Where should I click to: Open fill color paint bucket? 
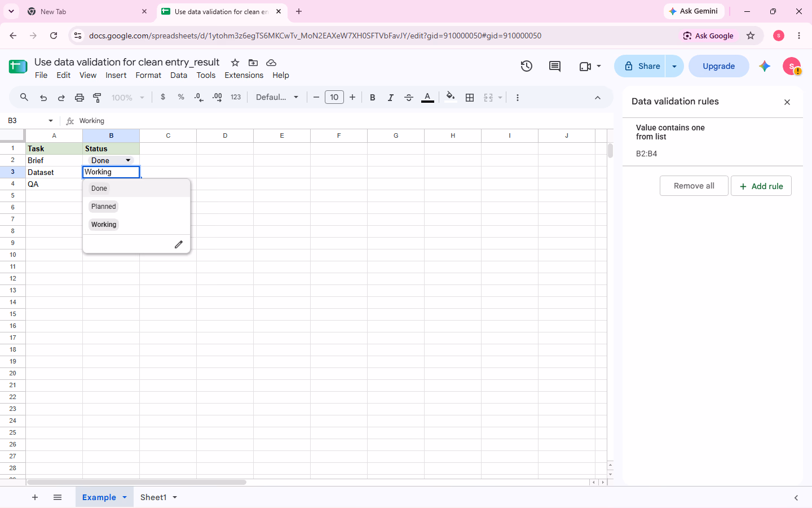pyautogui.click(x=451, y=97)
